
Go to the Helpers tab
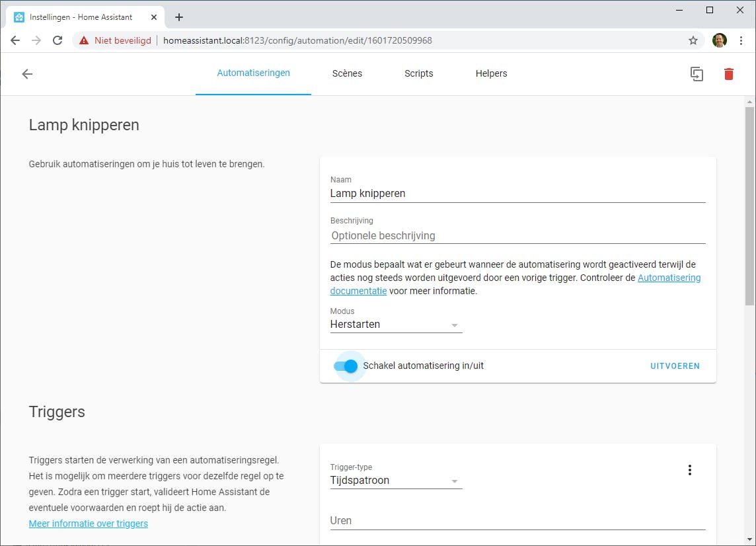tap(491, 73)
